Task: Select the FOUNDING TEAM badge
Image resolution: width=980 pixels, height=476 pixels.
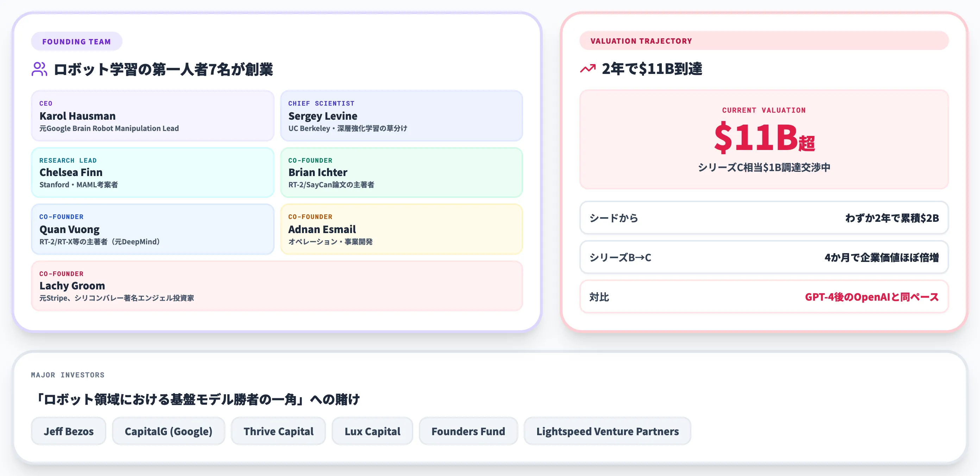Action: [76, 42]
